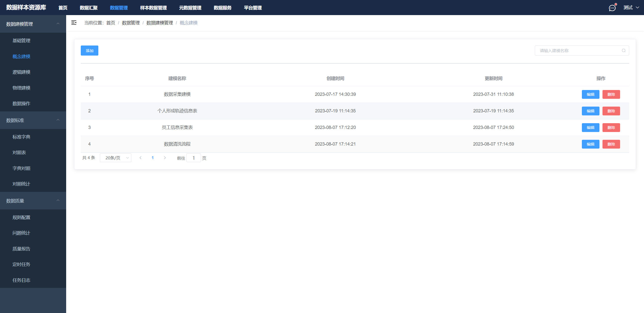
Task: Switch to 数据汇聚 top menu
Action: (x=89, y=8)
